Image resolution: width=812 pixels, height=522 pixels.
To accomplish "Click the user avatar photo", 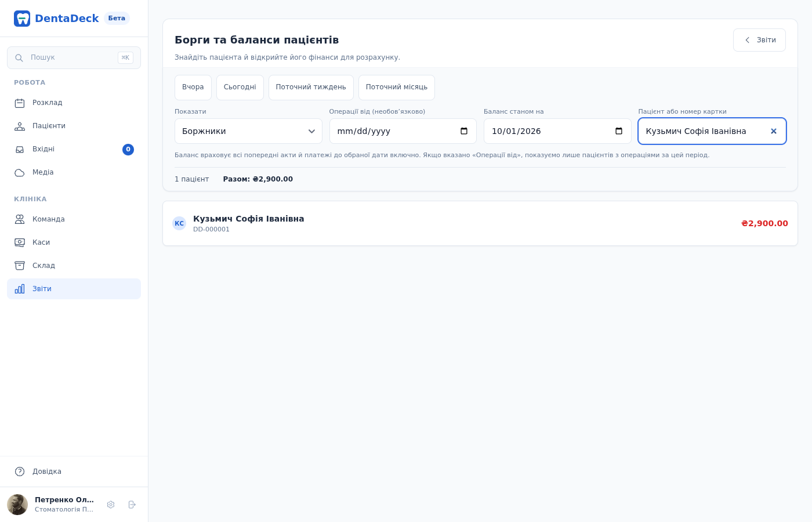I will pos(17,505).
